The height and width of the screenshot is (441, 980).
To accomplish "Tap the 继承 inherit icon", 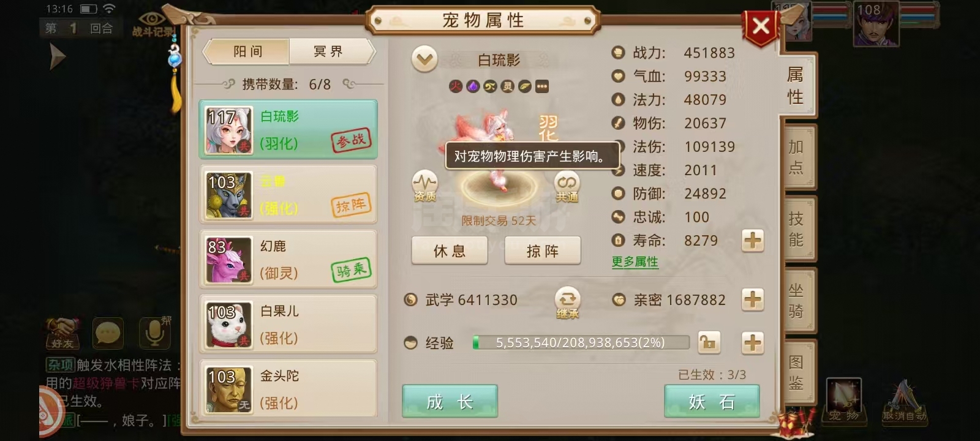I will click(x=567, y=303).
